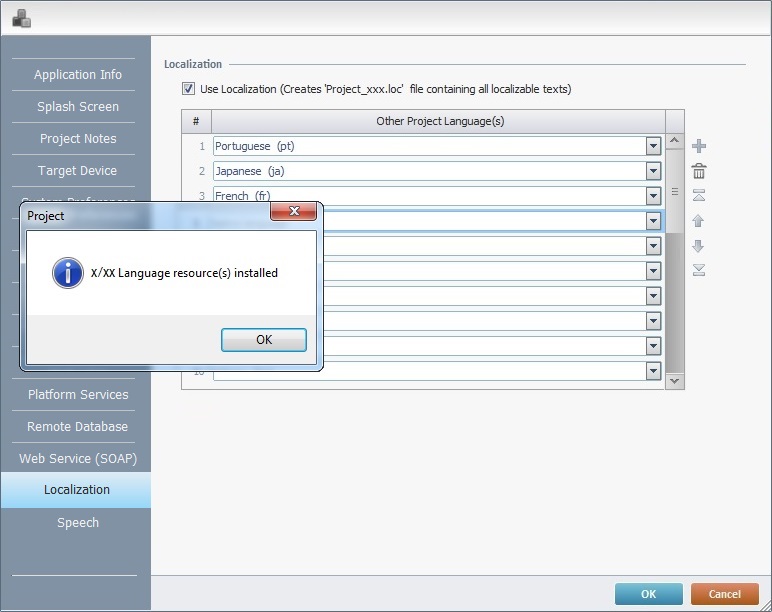Click the down arrow icon to move language down
This screenshot has height=612, width=772.
[699, 246]
